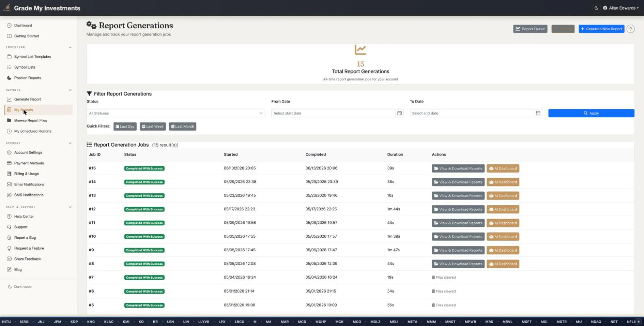Open the help question mark icon

(631, 29)
